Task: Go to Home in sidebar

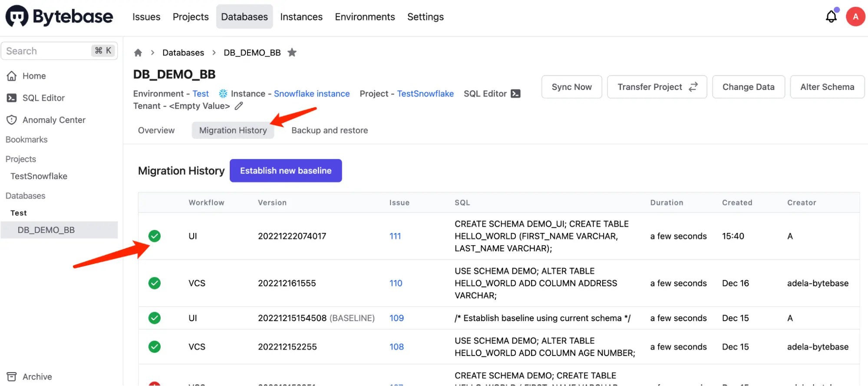Action: pyautogui.click(x=34, y=76)
